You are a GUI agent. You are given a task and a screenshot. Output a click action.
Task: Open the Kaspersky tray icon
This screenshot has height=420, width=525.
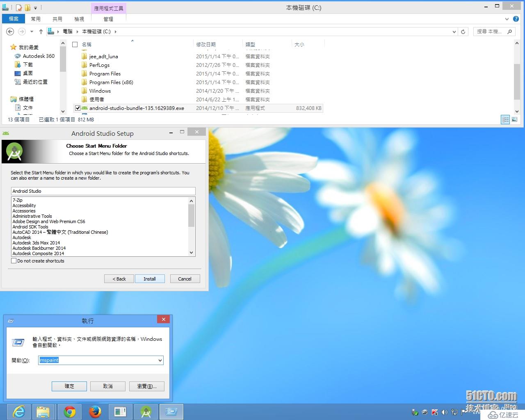tap(435, 412)
